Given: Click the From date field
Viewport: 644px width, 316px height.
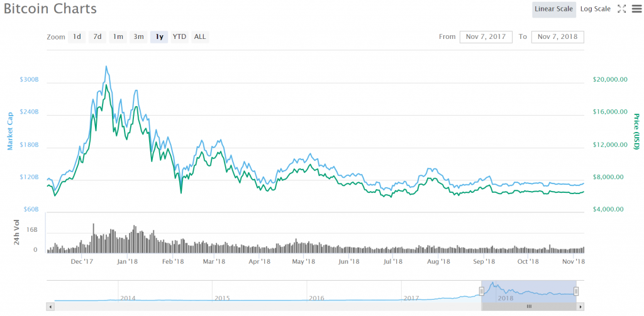Looking at the screenshot, I should (486, 36).
